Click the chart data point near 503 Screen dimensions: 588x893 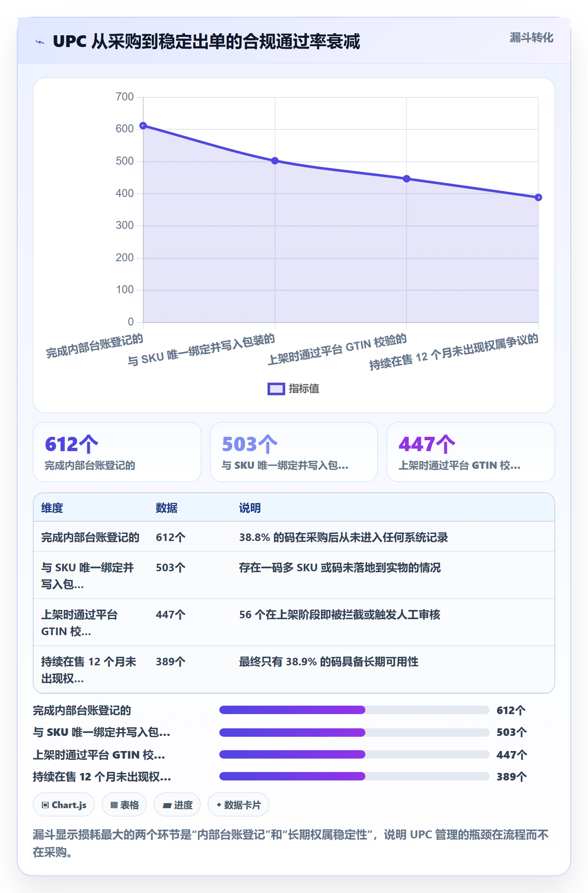click(275, 161)
